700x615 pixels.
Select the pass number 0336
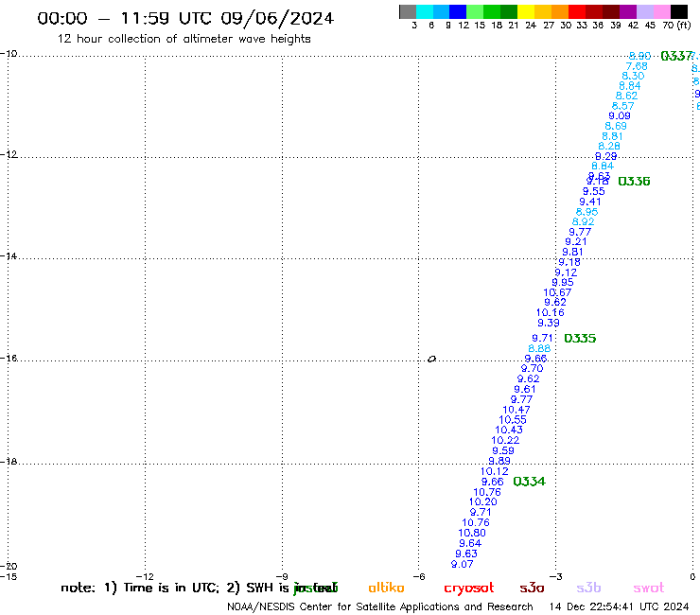634,181
